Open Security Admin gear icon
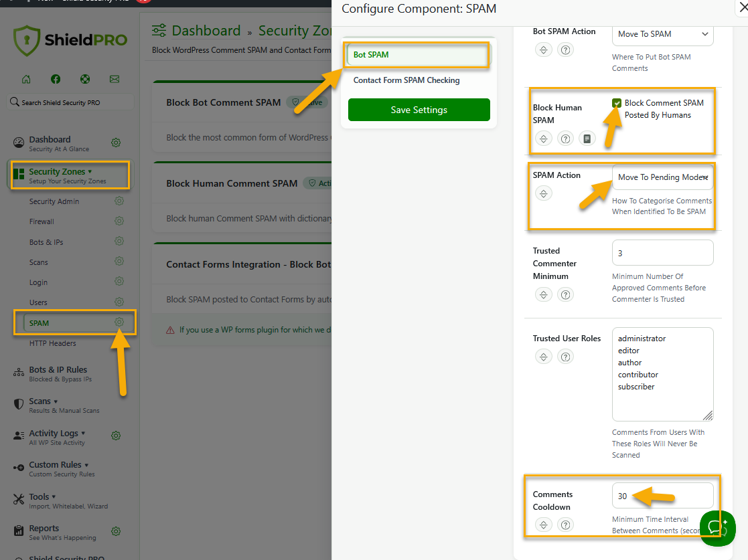 119,201
